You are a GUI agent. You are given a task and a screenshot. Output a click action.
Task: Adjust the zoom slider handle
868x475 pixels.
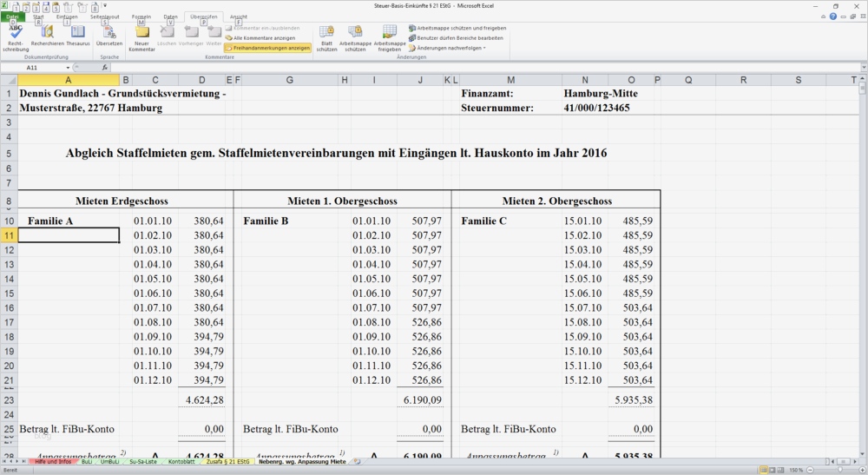coord(840,470)
